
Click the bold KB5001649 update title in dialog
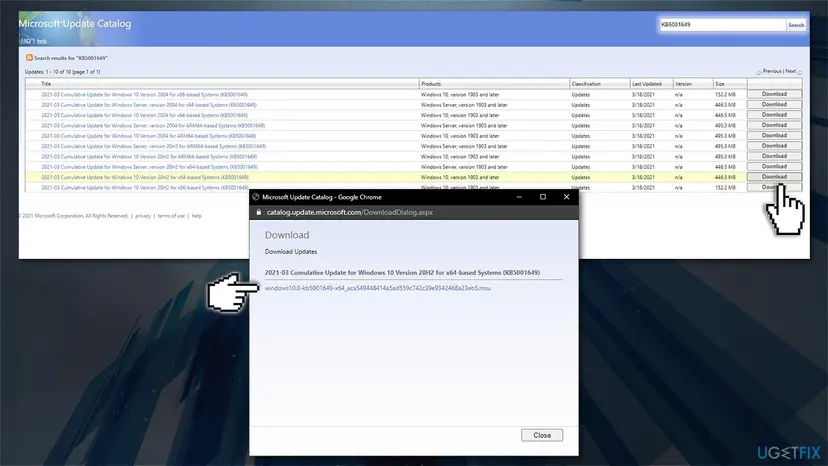(x=402, y=273)
